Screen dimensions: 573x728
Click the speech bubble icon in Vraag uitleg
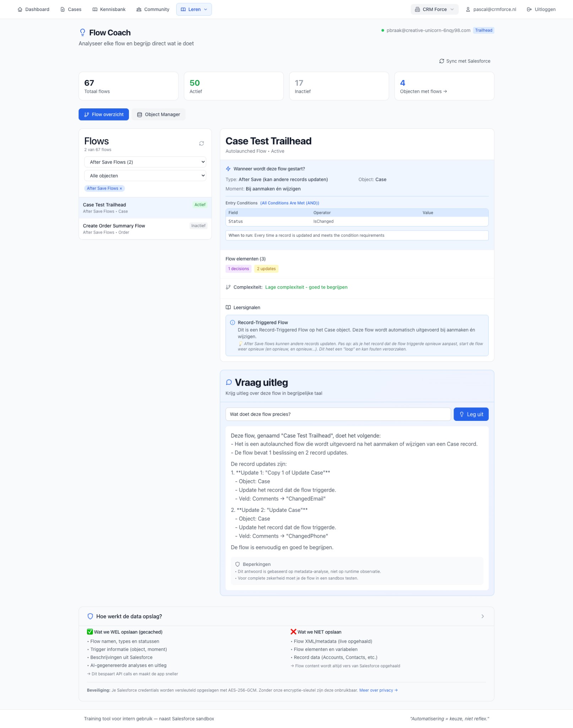pos(228,382)
